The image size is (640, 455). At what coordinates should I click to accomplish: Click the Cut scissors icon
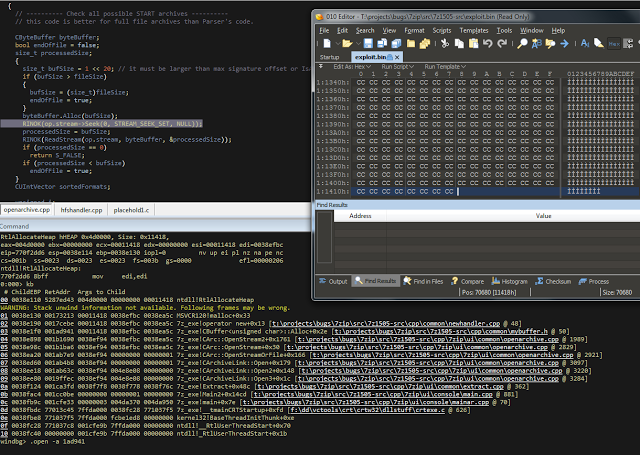[x=444, y=43]
